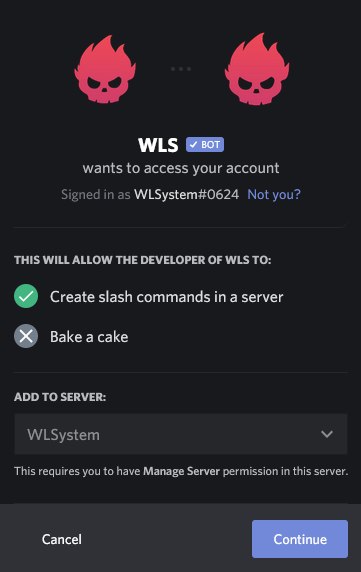This screenshot has height=572, width=361.
Task: Click the verified BOT badge
Action: tap(205, 144)
